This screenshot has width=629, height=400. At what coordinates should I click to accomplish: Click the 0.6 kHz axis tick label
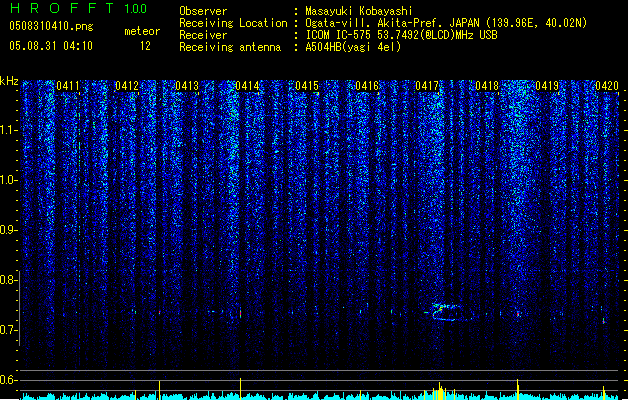(8, 380)
